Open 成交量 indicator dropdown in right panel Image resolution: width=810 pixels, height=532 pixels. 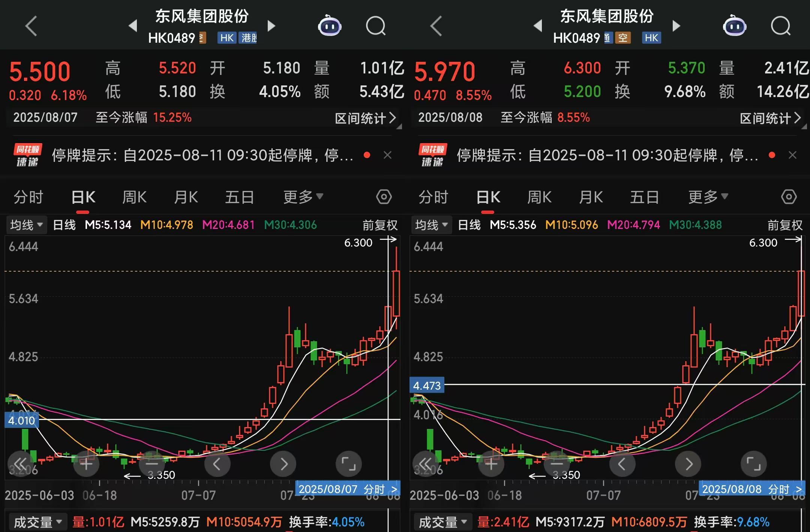point(442,522)
